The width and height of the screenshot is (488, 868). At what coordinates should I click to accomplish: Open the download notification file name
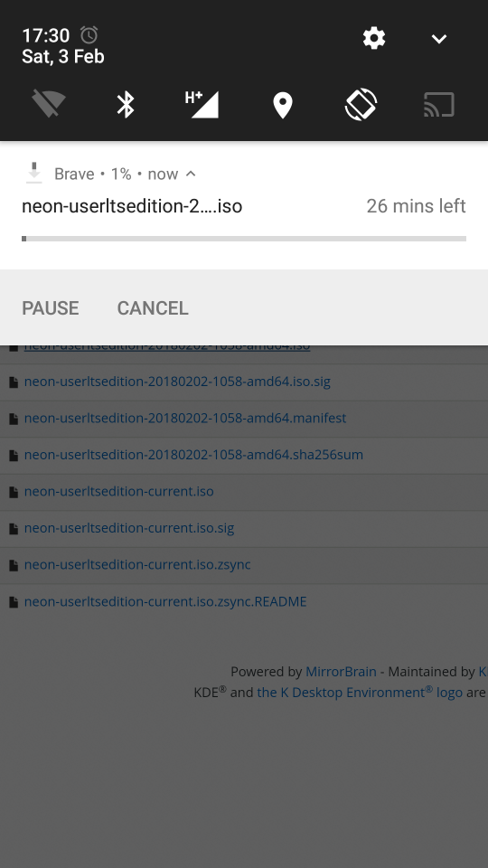(132, 206)
